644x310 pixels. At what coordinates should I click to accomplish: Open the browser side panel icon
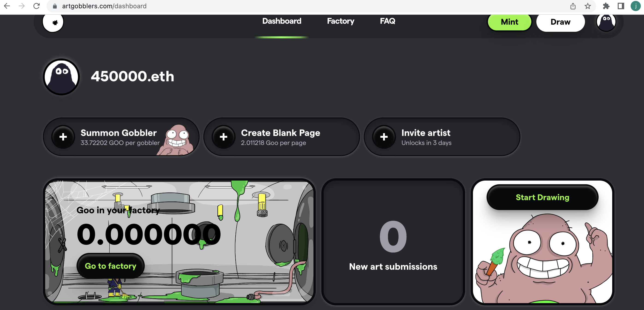point(621,6)
